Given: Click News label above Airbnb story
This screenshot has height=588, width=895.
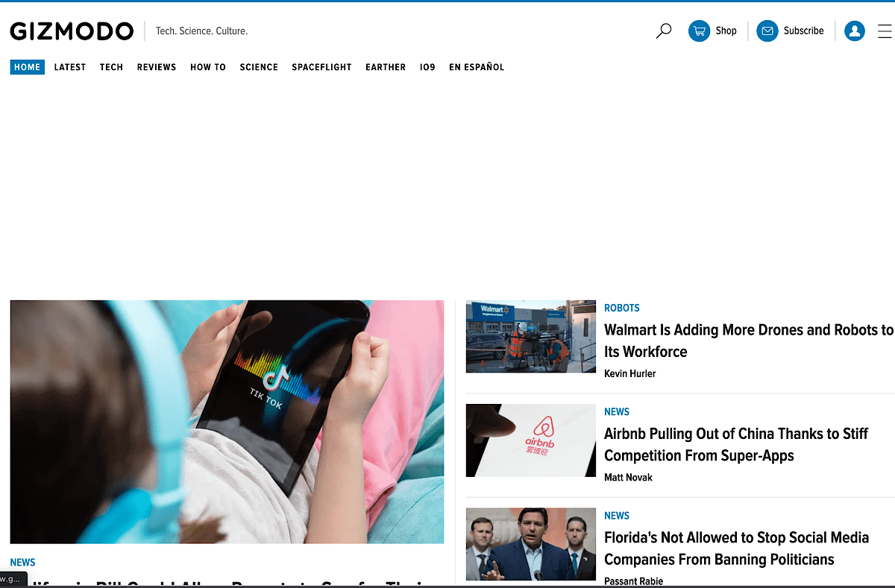Looking at the screenshot, I should coord(617,411).
